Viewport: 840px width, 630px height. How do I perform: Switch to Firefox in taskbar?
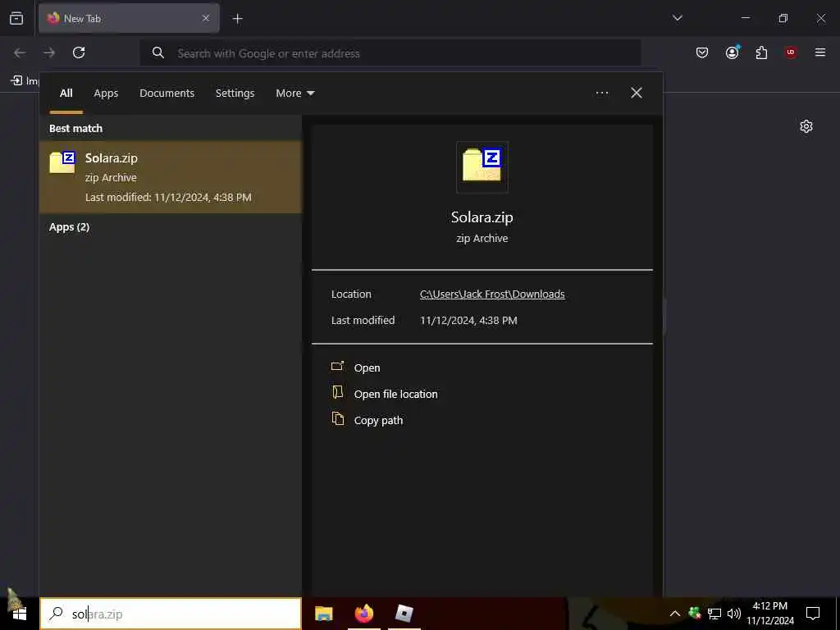pos(363,614)
